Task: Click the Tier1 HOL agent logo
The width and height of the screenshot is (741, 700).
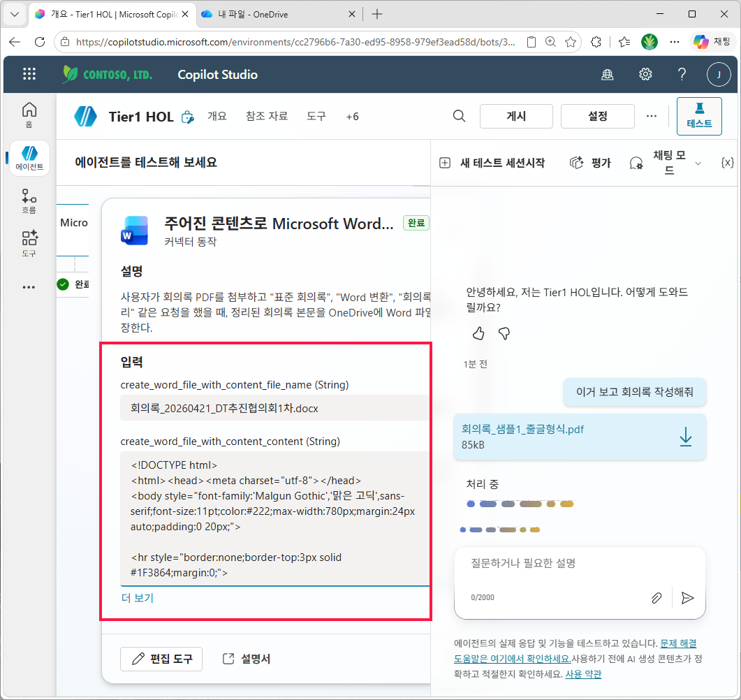Action: (x=85, y=116)
